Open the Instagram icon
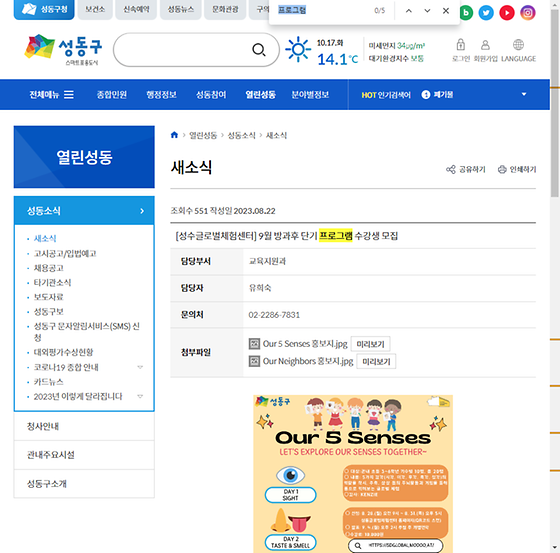This screenshot has height=553, width=560. [528, 13]
